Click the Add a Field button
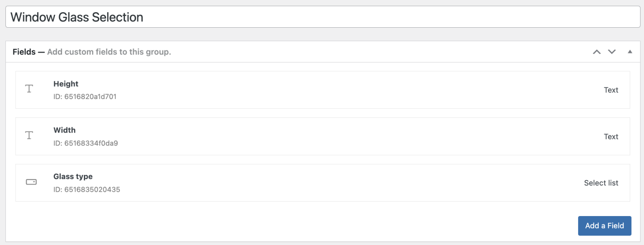This screenshot has width=644, height=245. (x=604, y=226)
